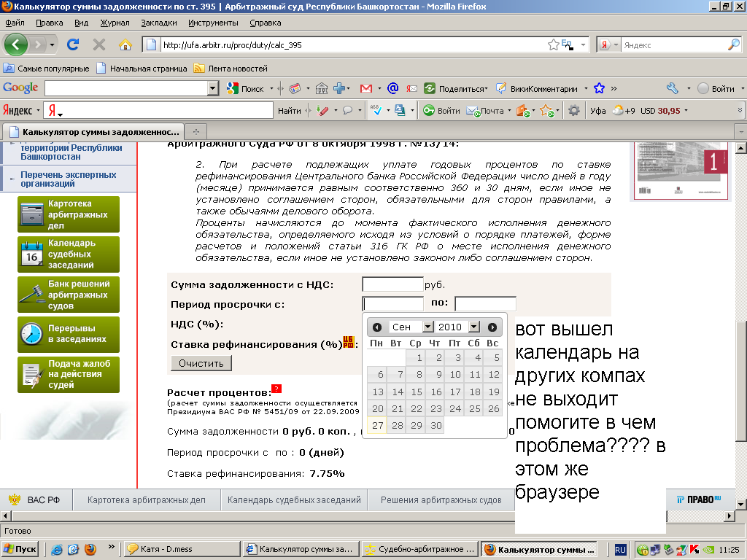This screenshot has width=747, height=560.
Task: Expand the Почта dropdown in Yandex toolbar
Action: click(510, 111)
